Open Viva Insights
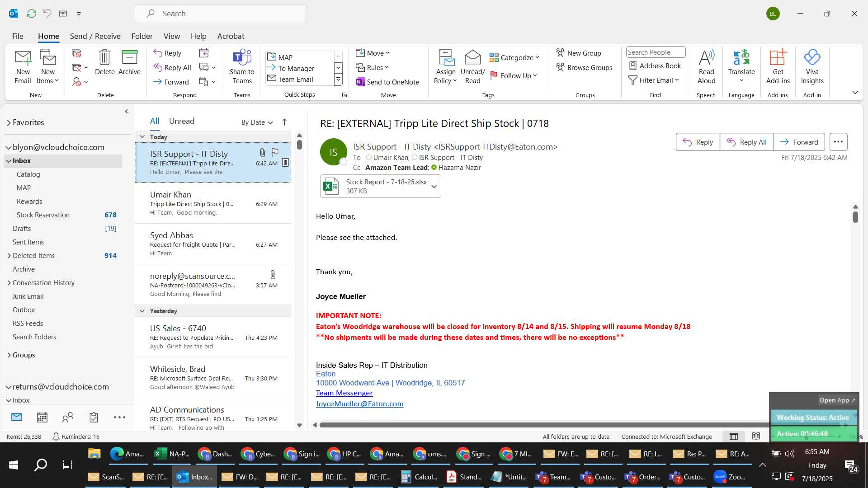Image resolution: width=868 pixels, height=488 pixels. tap(812, 66)
